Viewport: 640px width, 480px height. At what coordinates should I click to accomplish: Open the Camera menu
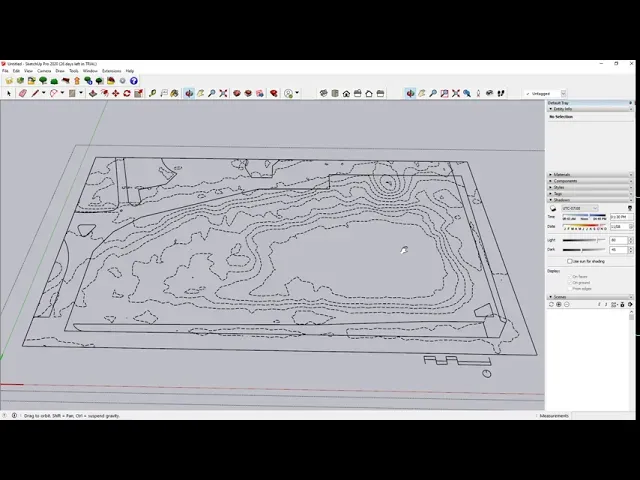coord(44,71)
